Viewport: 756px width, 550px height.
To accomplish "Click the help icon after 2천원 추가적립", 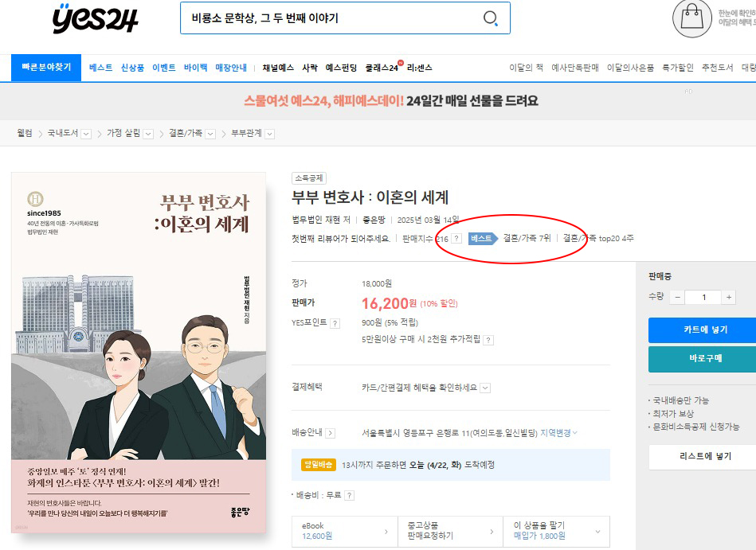I will [x=488, y=340].
